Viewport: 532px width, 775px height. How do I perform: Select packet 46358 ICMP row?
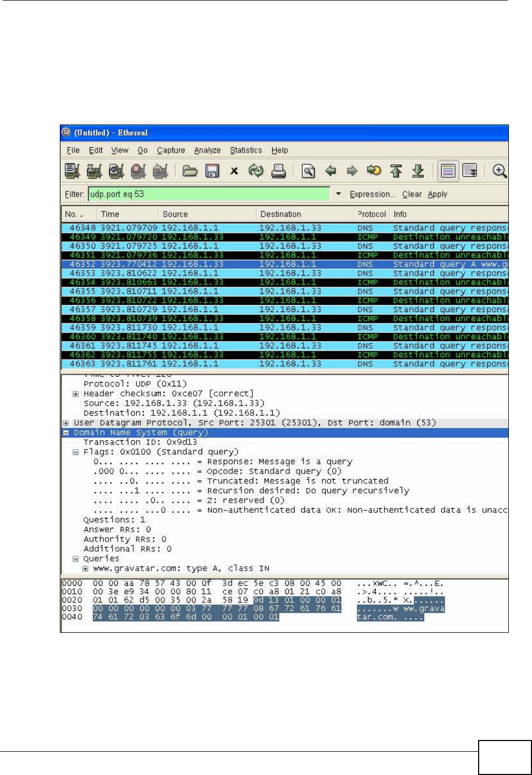click(285, 319)
